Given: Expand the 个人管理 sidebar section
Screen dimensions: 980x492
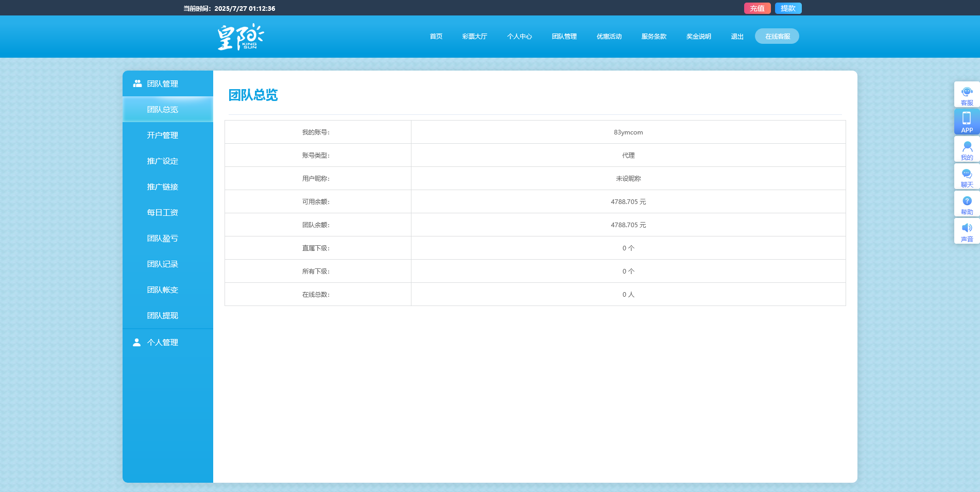Looking at the screenshot, I should click(x=168, y=342).
